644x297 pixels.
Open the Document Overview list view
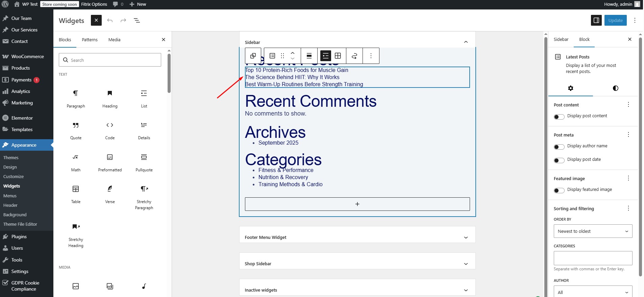(137, 21)
